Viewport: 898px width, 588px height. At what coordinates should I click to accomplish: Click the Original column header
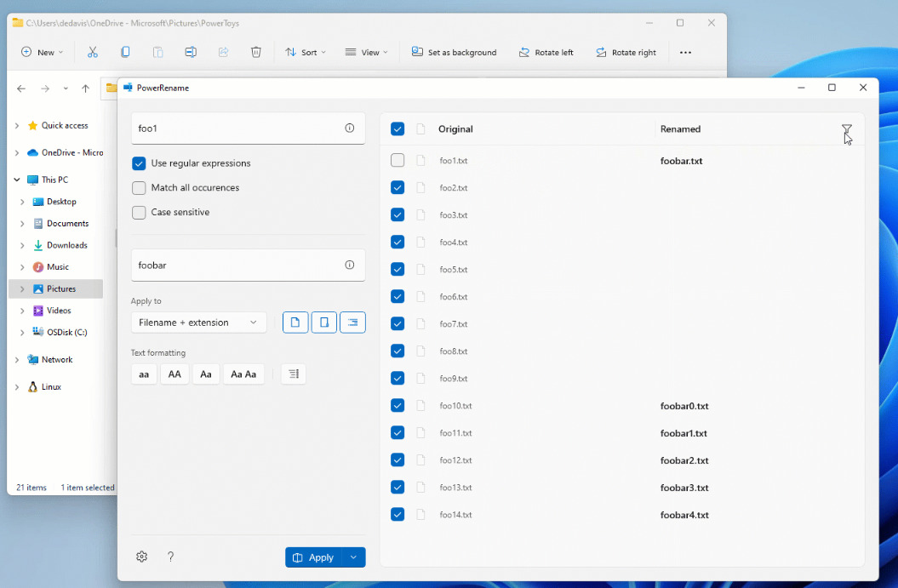coord(455,128)
